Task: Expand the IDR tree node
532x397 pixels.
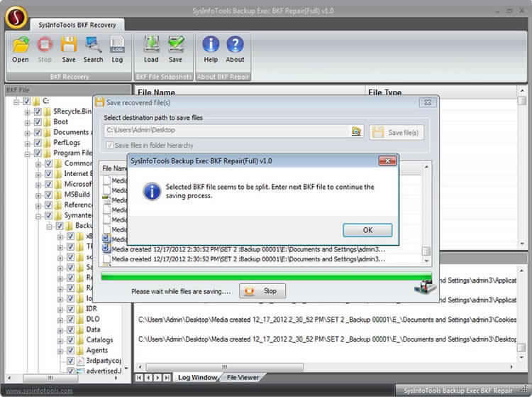Action: pos(60,310)
